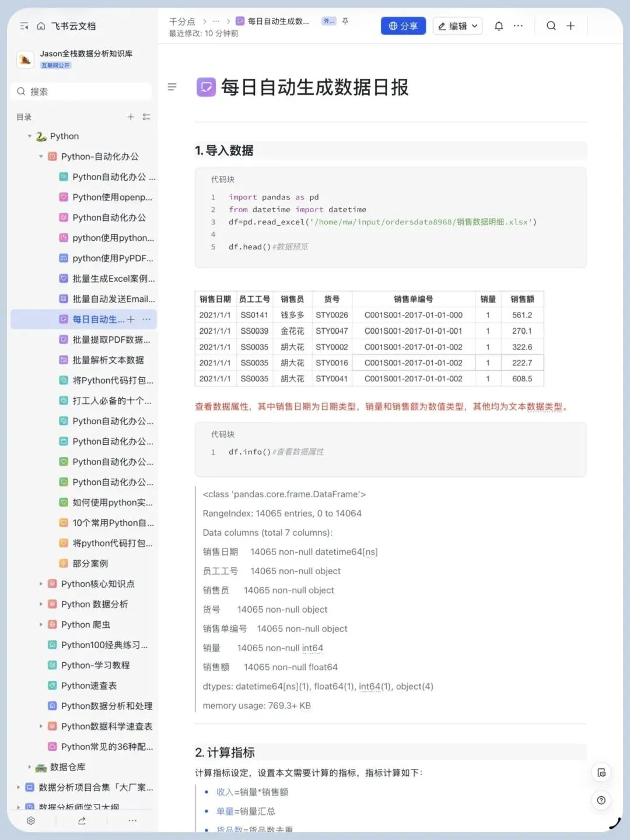Open the header more options menu
This screenshot has width=630, height=840.
(x=518, y=26)
